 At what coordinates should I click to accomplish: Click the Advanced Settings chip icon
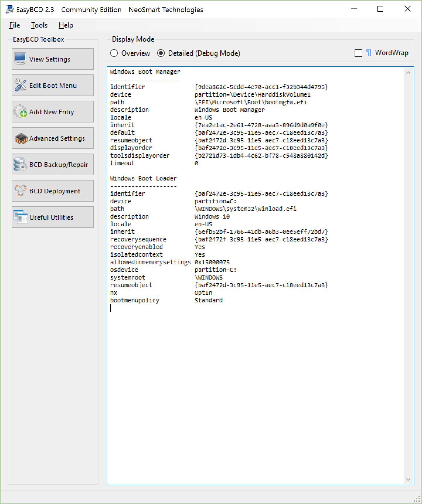21,138
